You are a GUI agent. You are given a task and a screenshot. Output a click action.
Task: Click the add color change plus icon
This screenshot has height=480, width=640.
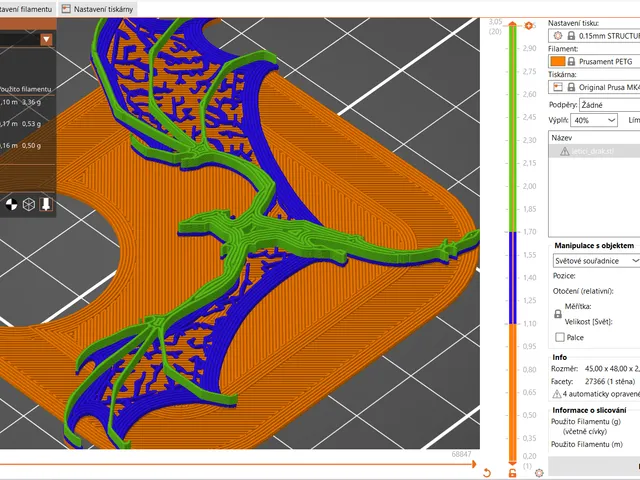(529, 26)
